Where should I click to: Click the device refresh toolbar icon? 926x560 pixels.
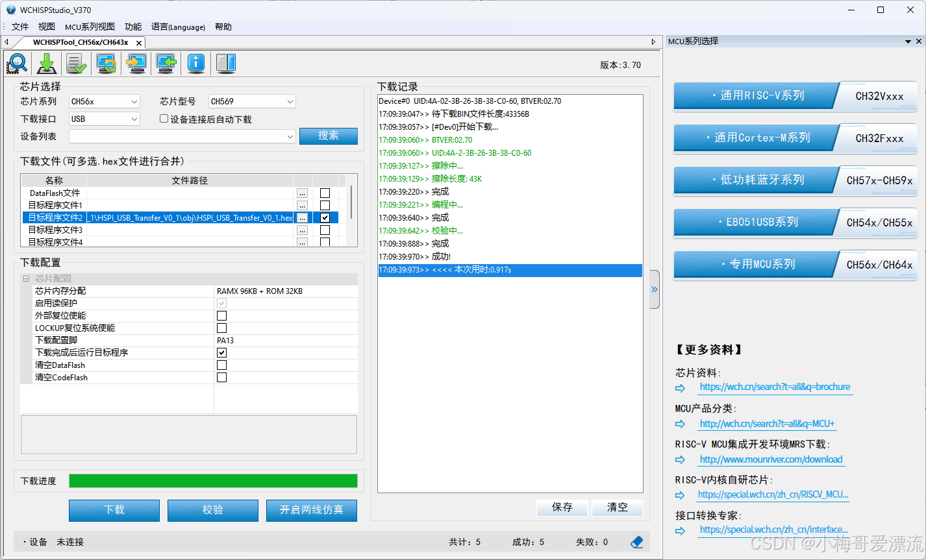[105, 63]
